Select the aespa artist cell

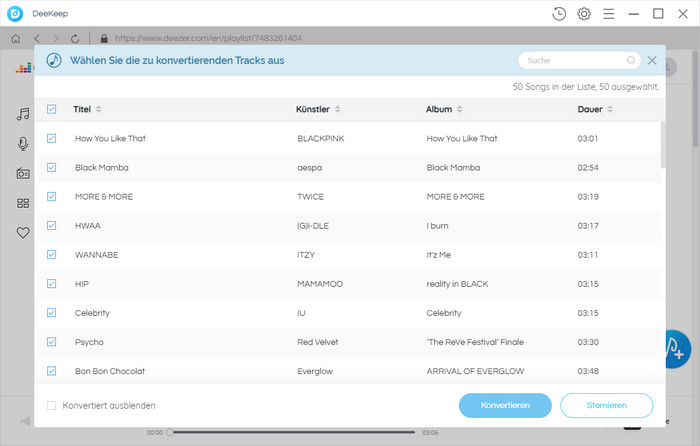[x=309, y=167]
